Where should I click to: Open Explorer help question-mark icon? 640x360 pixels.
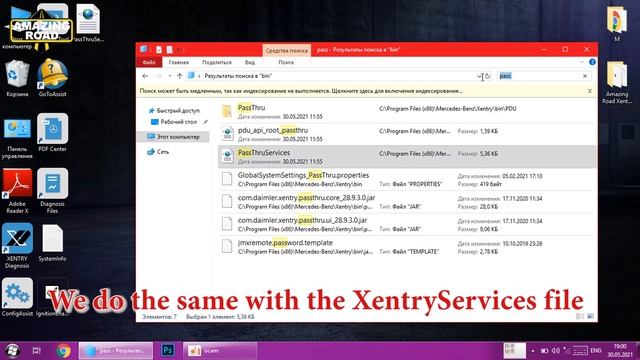[x=592, y=62]
